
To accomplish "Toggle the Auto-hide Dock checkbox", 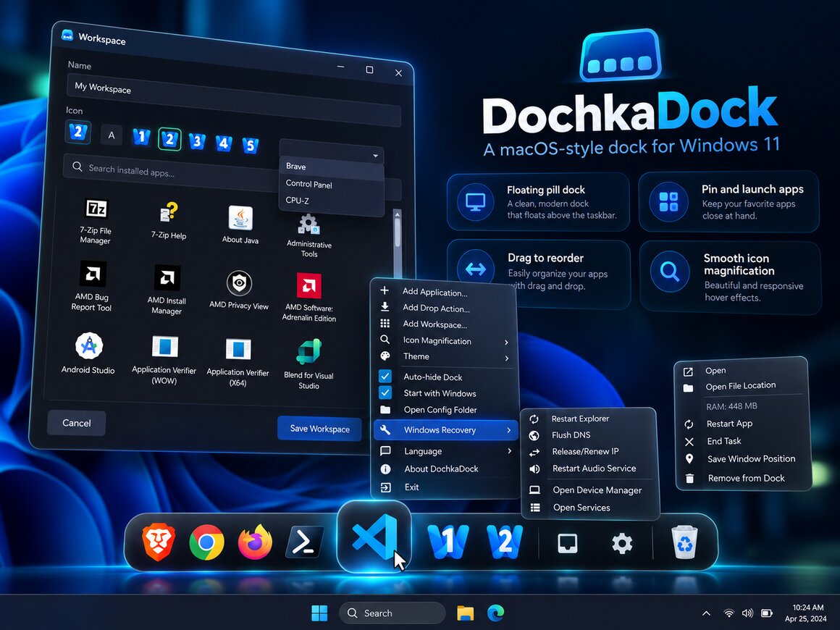I will tap(385, 376).
